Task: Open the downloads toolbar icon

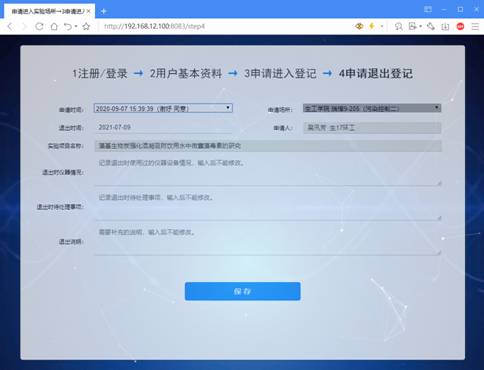Action: coord(445,26)
